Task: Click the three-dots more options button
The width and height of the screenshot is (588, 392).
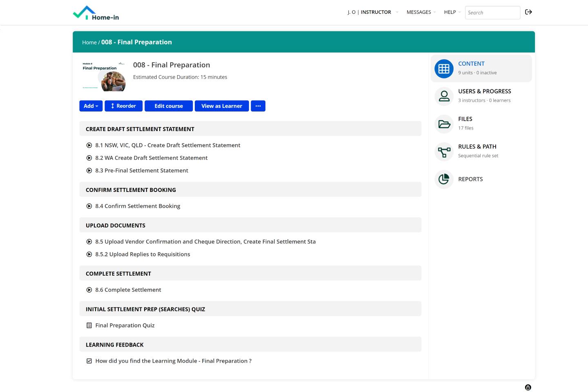Action: 258,106
